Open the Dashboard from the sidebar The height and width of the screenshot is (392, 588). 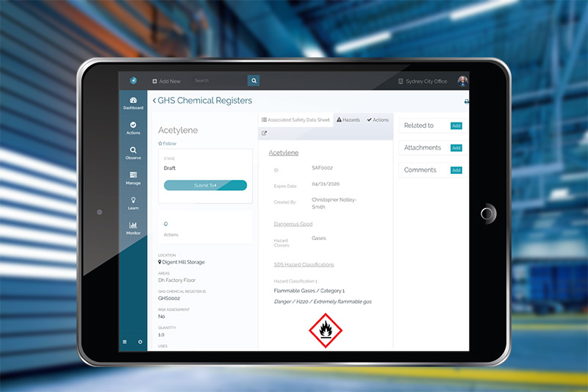(133, 103)
